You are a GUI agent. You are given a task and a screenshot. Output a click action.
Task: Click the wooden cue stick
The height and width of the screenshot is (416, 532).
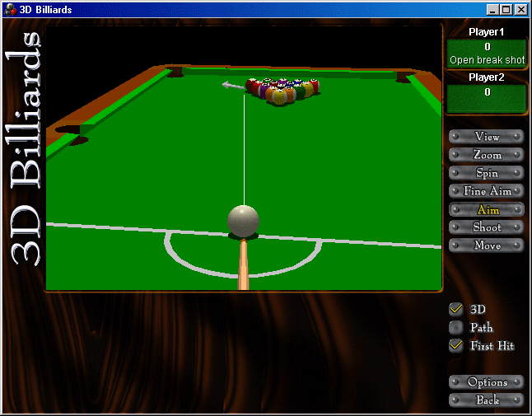pyautogui.click(x=243, y=264)
